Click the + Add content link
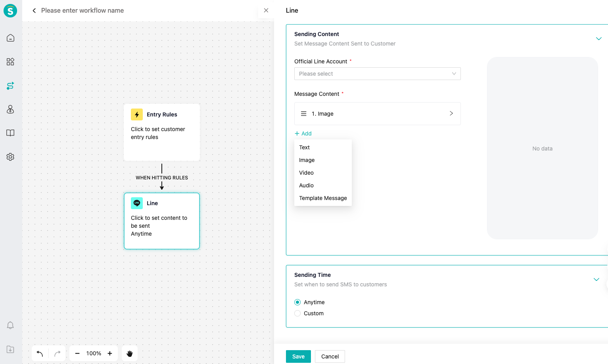Screen dimensions: 608x364 [x=303, y=133]
